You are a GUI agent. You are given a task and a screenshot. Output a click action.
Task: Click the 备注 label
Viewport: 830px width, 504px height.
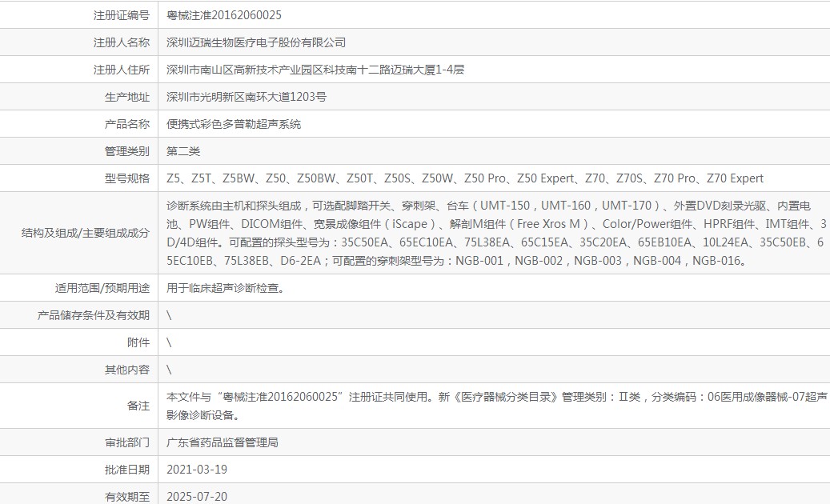coord(138,406)
